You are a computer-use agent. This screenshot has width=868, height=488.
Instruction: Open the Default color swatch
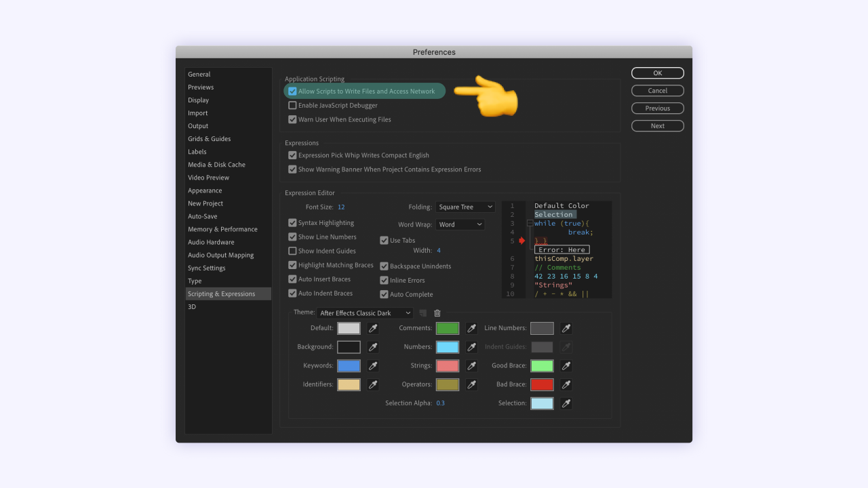(349, 328)
